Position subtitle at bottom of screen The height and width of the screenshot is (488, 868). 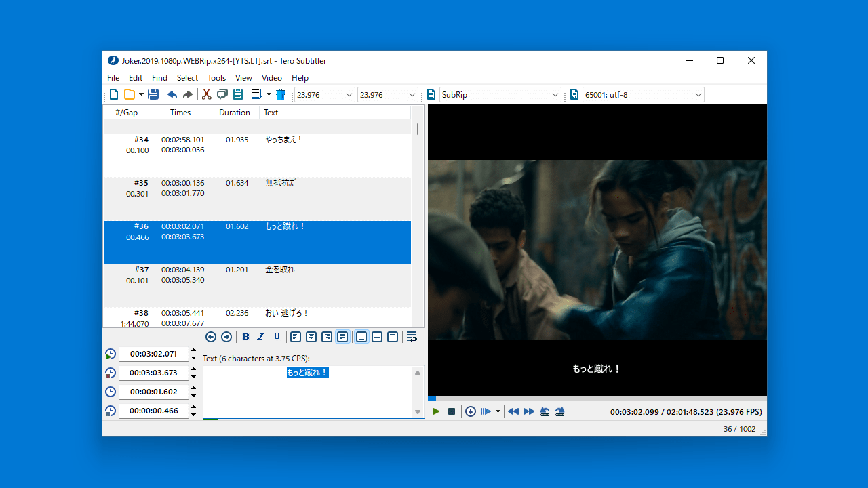coord(361,337)
